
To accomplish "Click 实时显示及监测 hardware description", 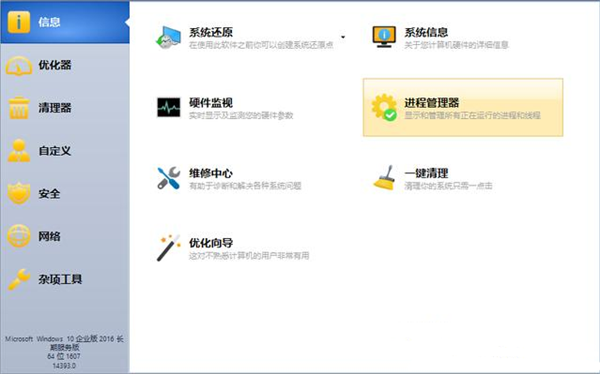I will tap(241, 116).
